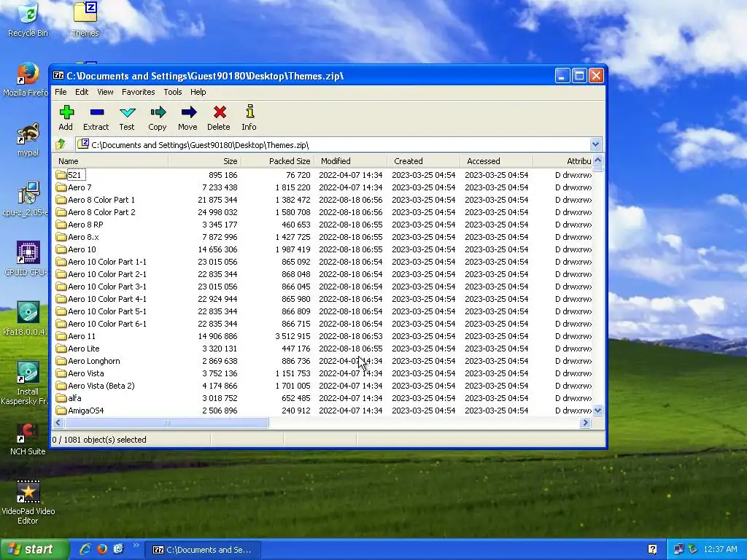Viewport: 747px width, 560px height.
Task: Open the address bar path dropdown
Action: [595, 144]
